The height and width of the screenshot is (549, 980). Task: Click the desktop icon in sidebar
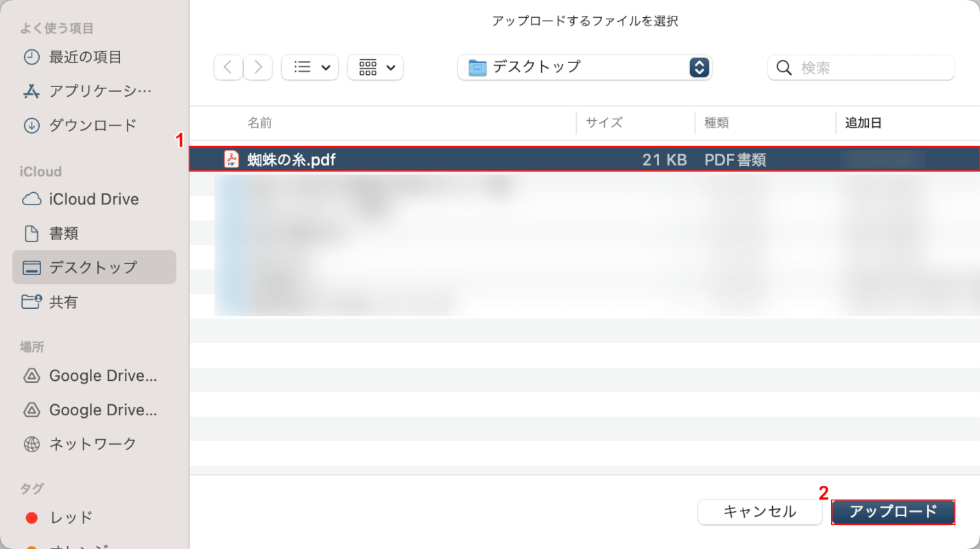coord(32,268)
